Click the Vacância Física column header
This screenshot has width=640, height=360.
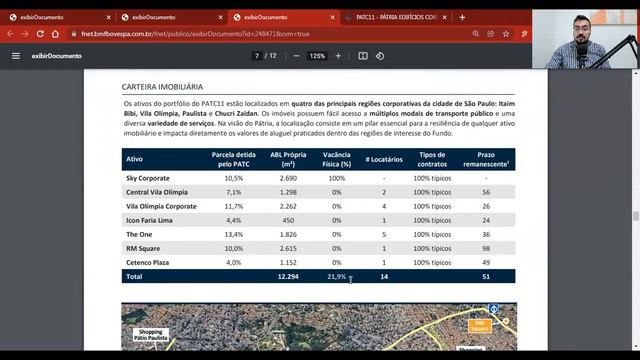click(x=337, y=159)
